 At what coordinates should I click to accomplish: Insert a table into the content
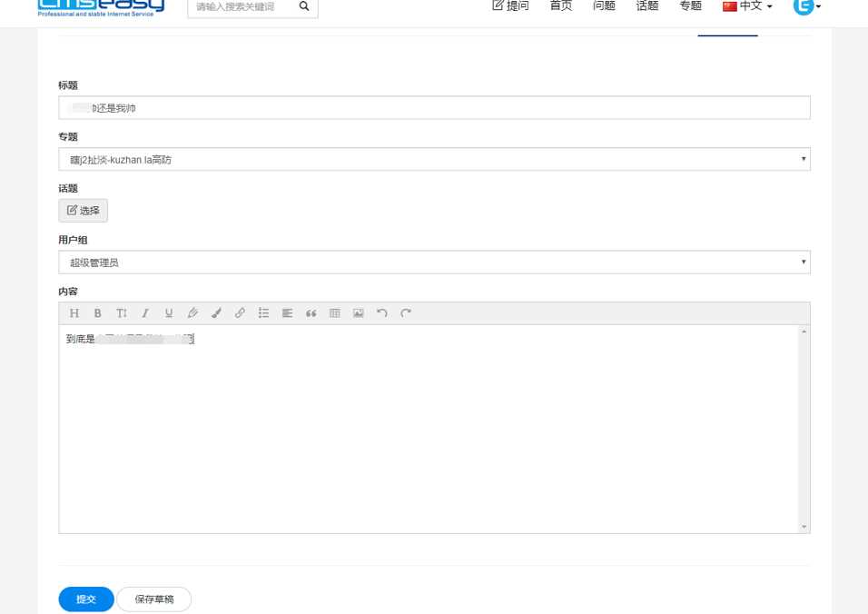click(x=334, y=312)
